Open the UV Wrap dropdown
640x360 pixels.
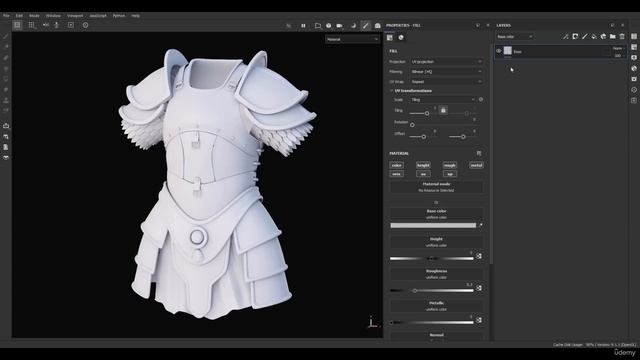coord(447,82)
